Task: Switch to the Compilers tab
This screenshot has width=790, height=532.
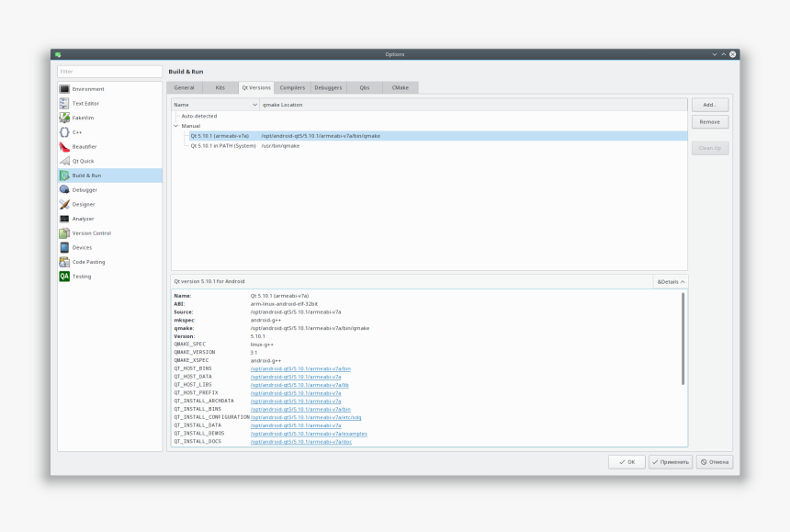Action: coord(292,87)
